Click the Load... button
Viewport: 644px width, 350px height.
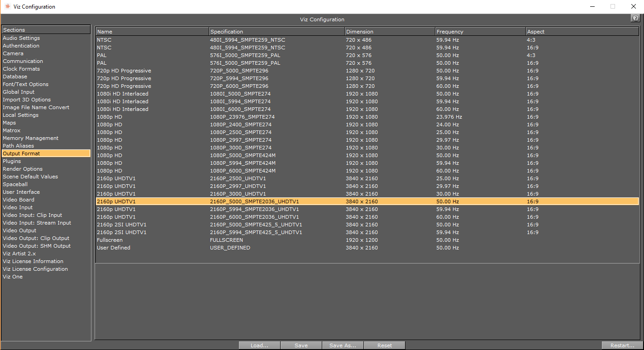click(x=259, y=345)
